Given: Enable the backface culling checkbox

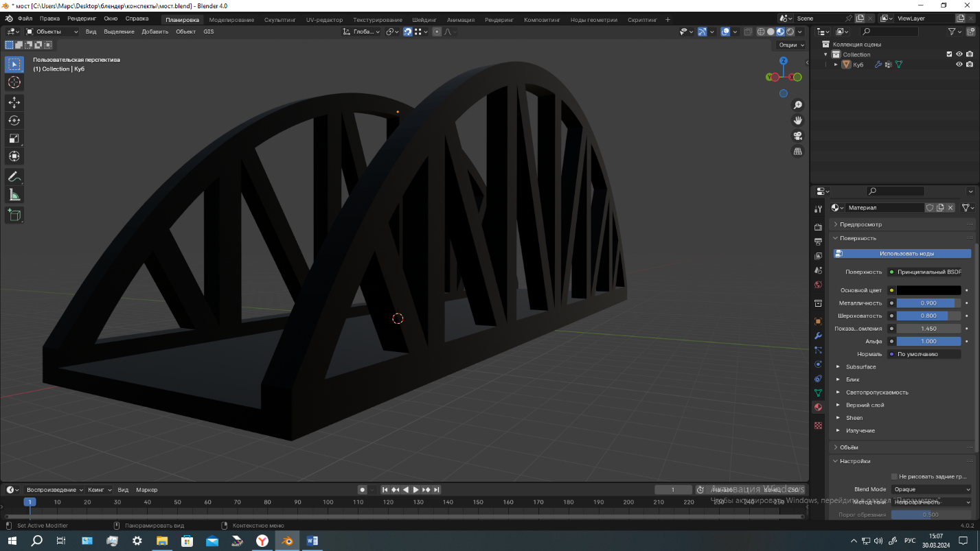Looking at the screenshot, I should [x=894, y=476].
